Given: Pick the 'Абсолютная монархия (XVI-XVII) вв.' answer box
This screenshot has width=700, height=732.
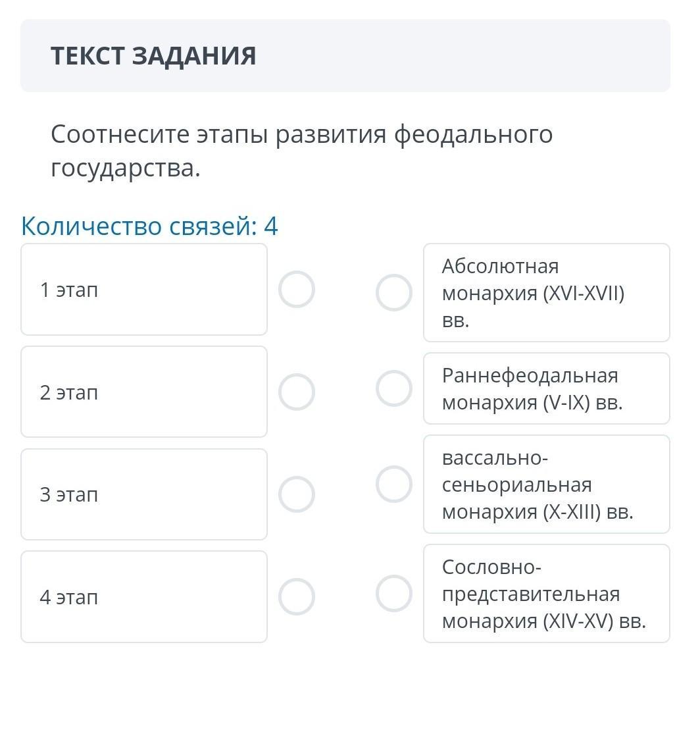Looking at the screenshot, I should click(x=546, y=293).
